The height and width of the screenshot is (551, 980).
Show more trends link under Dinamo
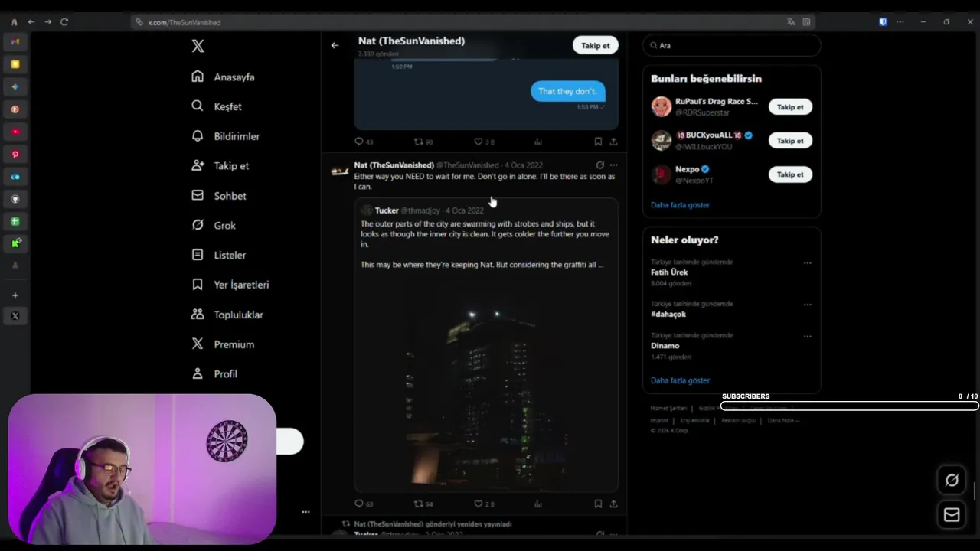tap(680, 380)
